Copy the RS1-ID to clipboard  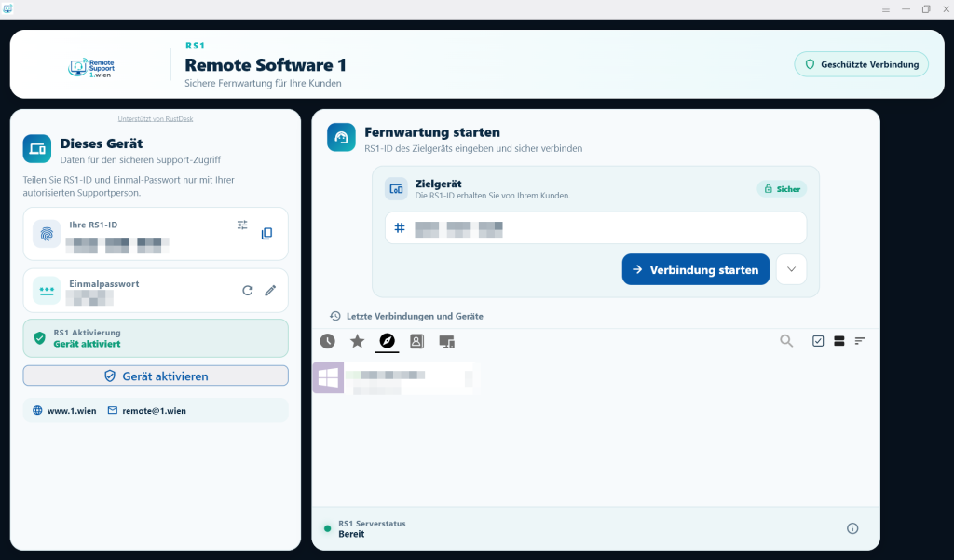click(266, 234)
